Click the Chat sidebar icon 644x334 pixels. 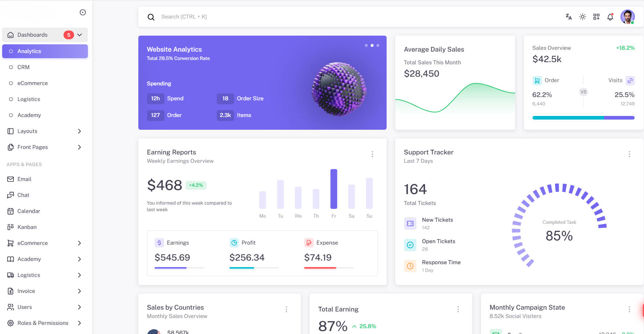[x=10, y=195]
